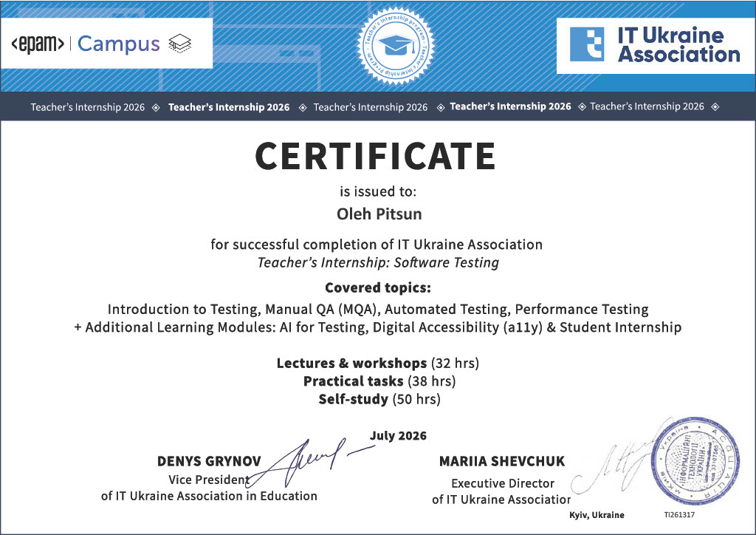Click the 'AI for Testing' module

324,327
